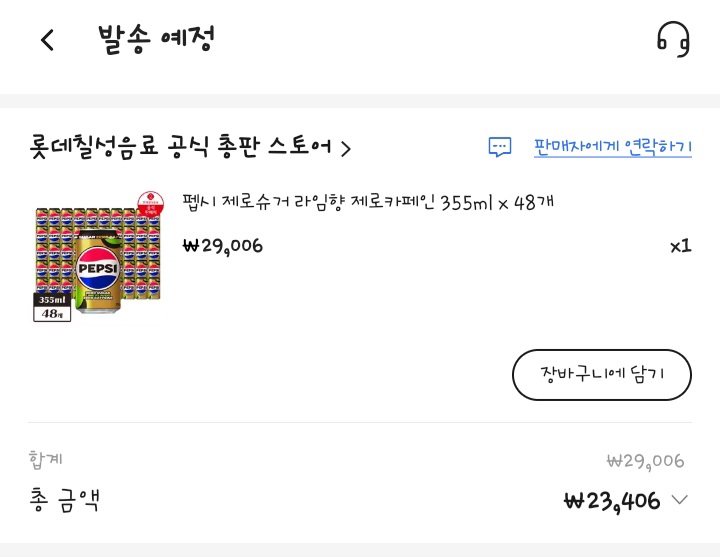
Task: Tap the Pepsi logo on the can
Action: coord(97,268)
